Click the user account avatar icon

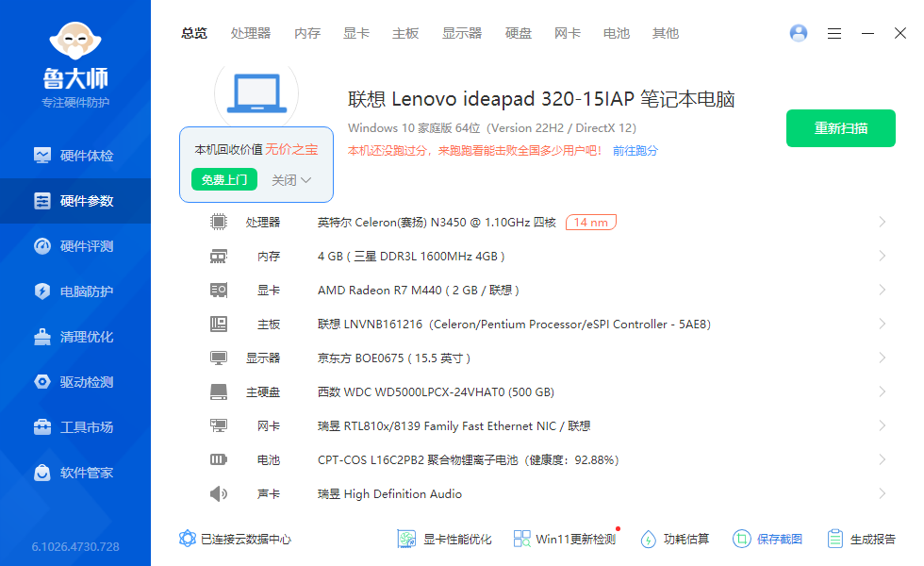tap(799, 33)
